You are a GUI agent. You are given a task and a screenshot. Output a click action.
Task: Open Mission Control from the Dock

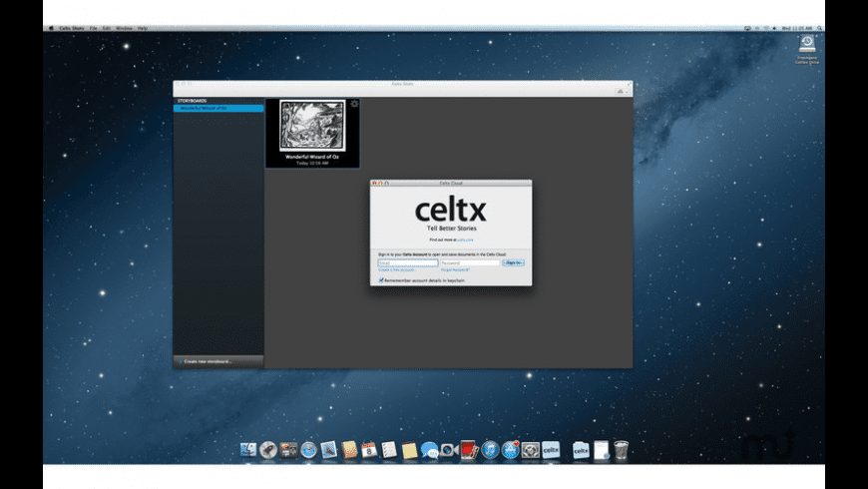coord(288,450)
